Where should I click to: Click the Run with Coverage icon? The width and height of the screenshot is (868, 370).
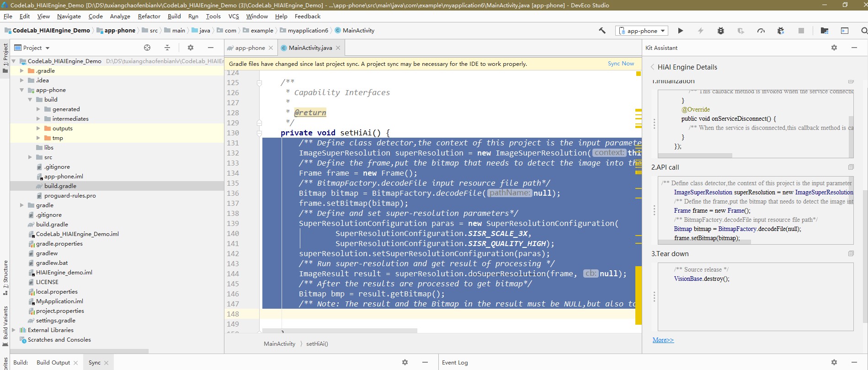point(741,31)
